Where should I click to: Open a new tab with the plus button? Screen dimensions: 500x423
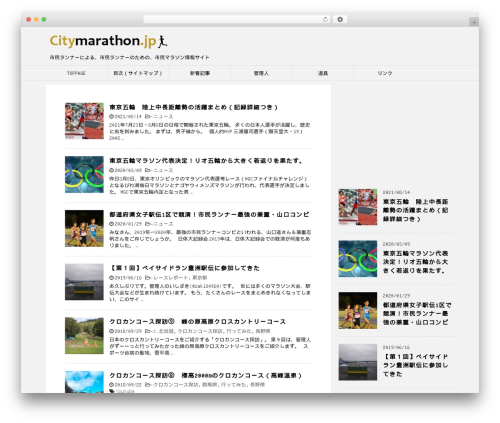[x=474, y=22]
